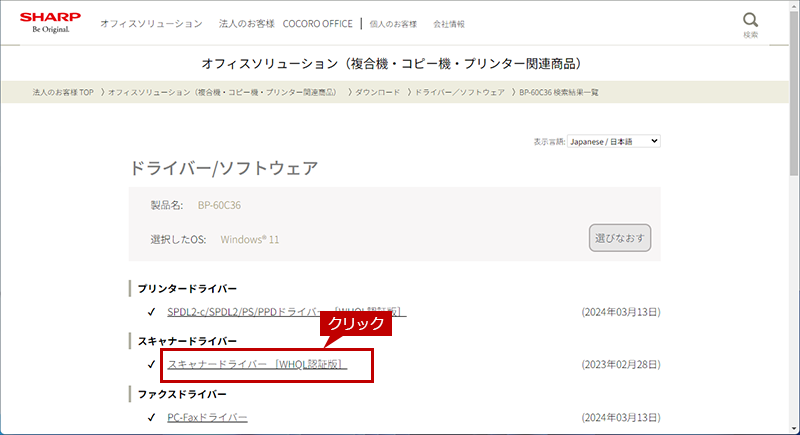Click the 選びなおす button
Screen dimensions: 800x435
(620, 238)
